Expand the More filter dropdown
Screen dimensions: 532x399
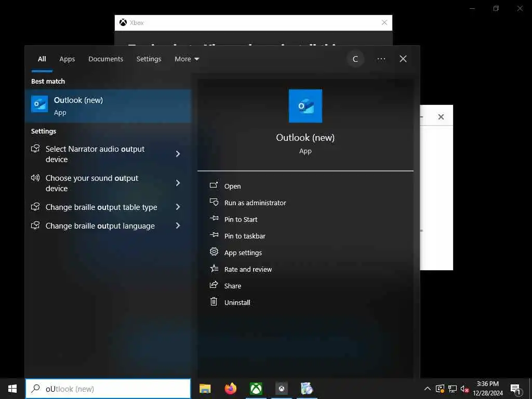pyautogui.click(x=187, y=59)
